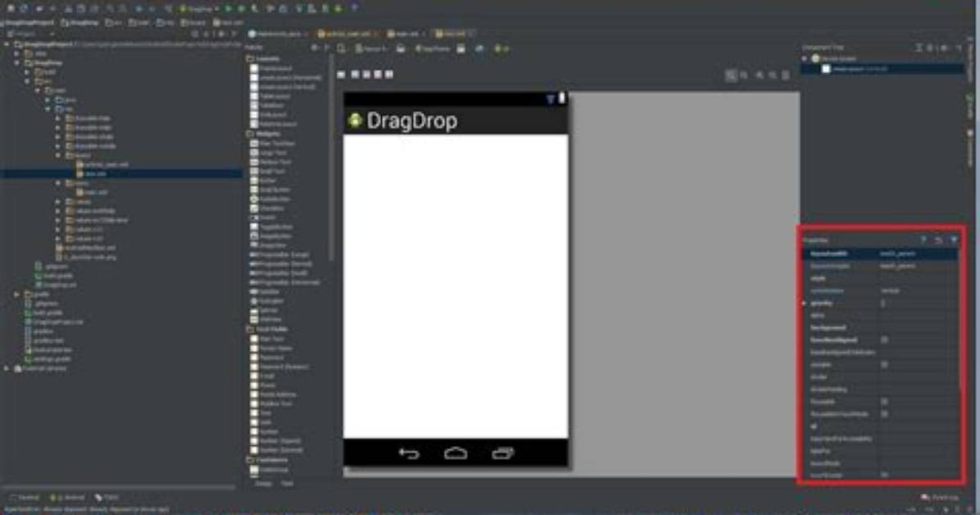Run the app with the green Run icon
The height and width of the screenshot is (515, 980).
pos(228,9)
